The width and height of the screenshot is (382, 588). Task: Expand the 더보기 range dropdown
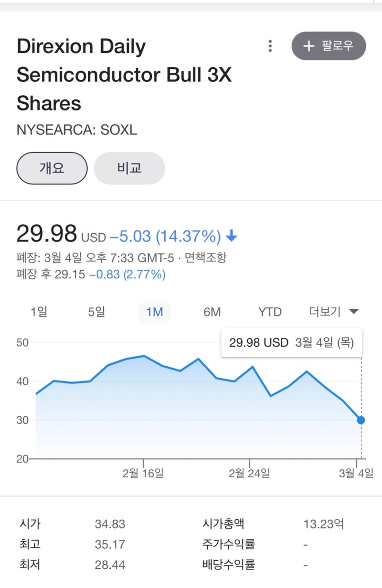333,312
